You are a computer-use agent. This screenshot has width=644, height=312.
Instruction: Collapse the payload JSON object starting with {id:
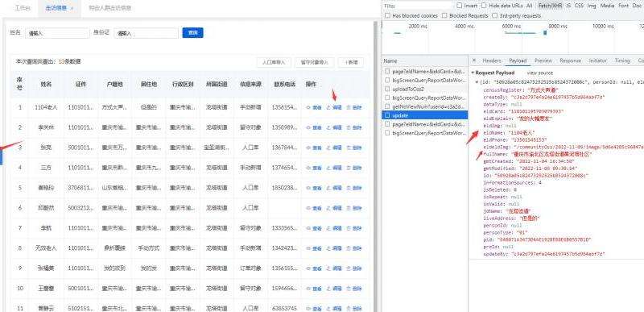477,81
